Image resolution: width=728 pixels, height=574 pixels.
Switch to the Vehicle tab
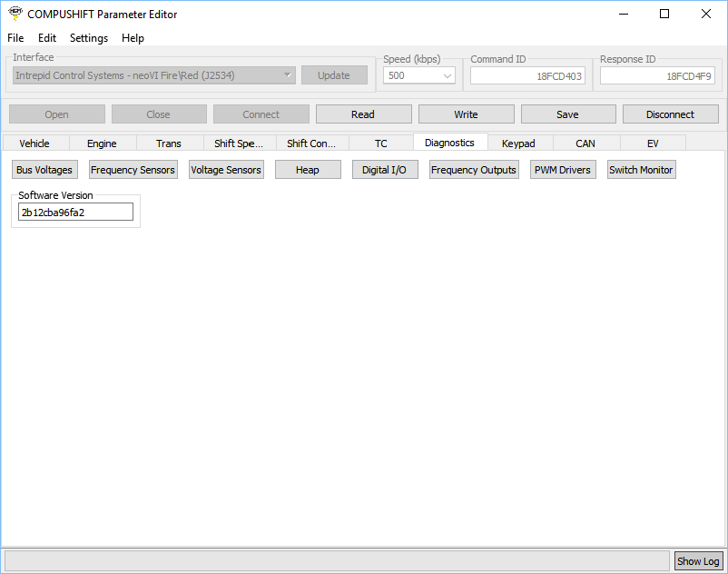point(34,143)
